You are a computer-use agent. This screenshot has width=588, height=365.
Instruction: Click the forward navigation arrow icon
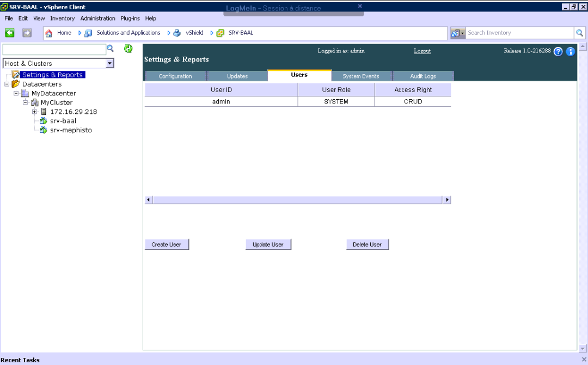coord(27,33)
